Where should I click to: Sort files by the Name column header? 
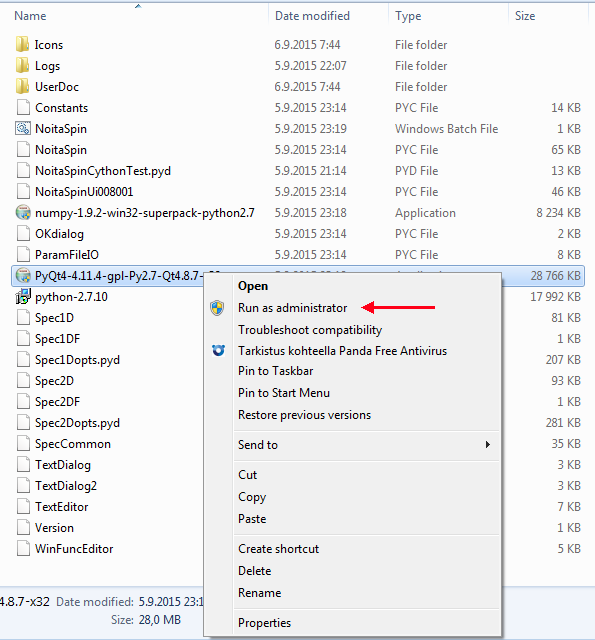coord(30,16)
